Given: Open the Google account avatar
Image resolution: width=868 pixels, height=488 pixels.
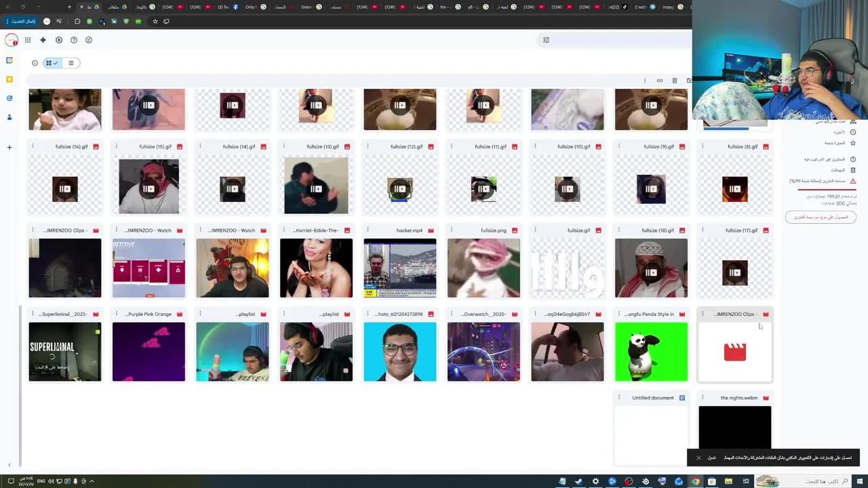Looking at the screenshot, I should pyautogui.click(x=12, y=40).
